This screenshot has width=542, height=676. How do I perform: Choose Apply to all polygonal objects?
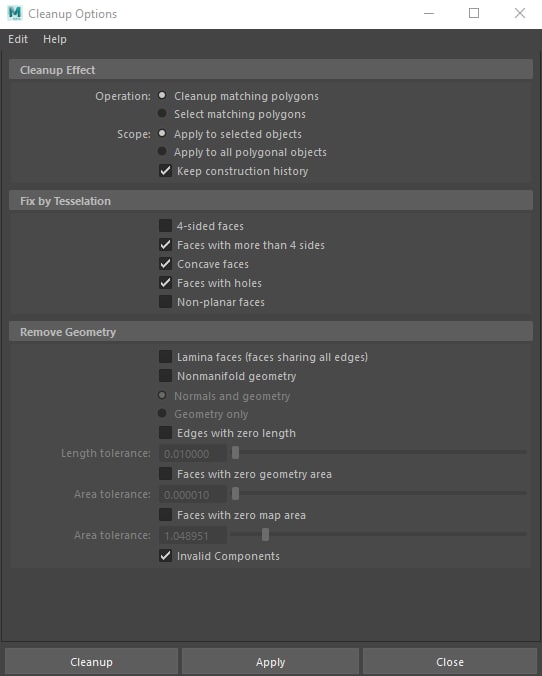point(162,152)
